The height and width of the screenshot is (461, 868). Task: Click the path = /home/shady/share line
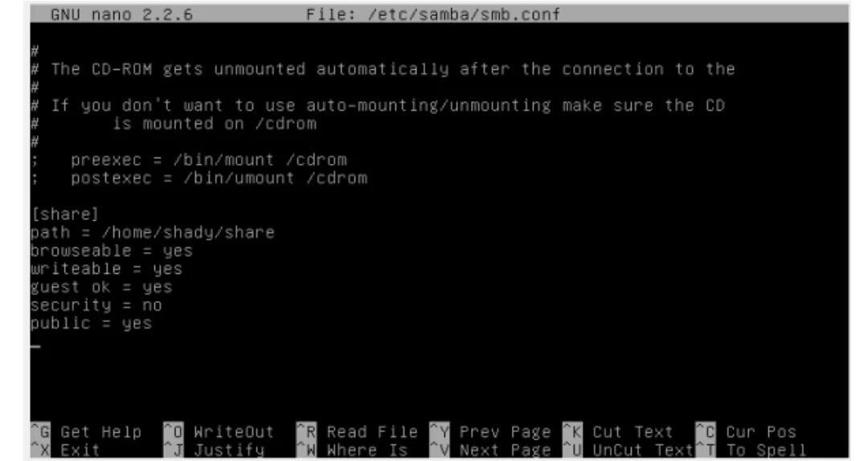(153, 232)
